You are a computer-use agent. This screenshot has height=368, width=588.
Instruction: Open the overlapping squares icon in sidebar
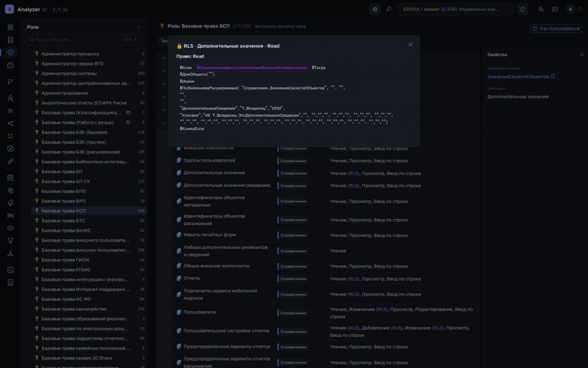(10, 190)
